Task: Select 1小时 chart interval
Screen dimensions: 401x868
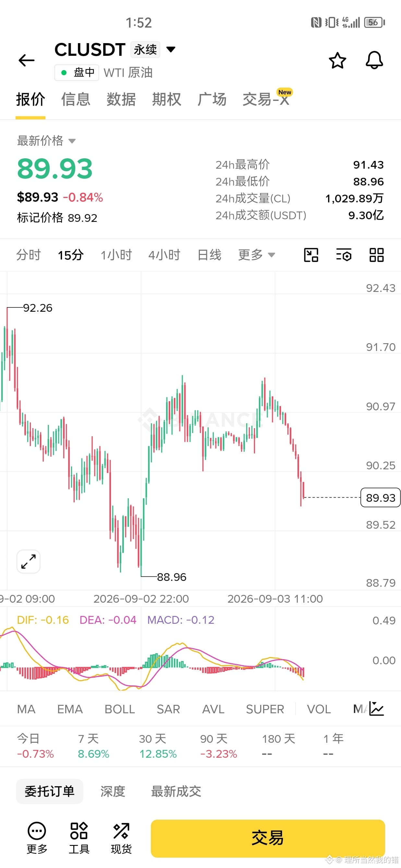Action: (x=116, y=255)
